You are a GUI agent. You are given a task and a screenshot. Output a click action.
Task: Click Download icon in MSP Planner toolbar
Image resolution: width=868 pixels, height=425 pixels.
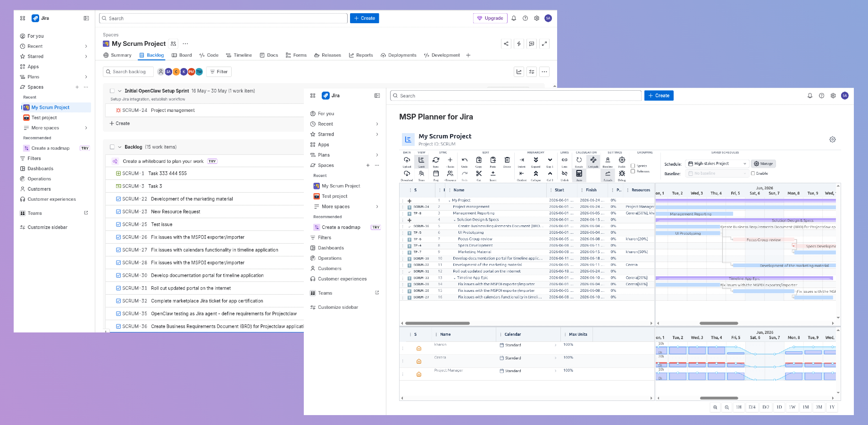407,174
